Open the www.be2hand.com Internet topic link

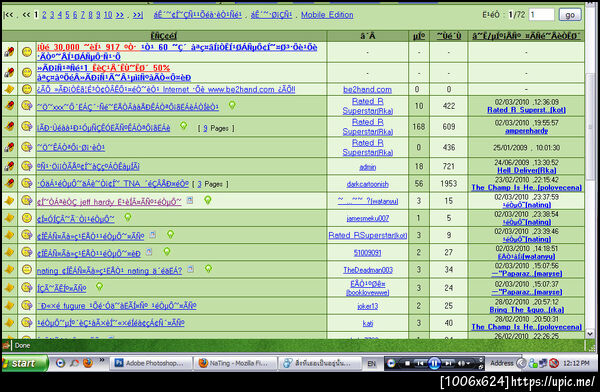coord(166,90)
